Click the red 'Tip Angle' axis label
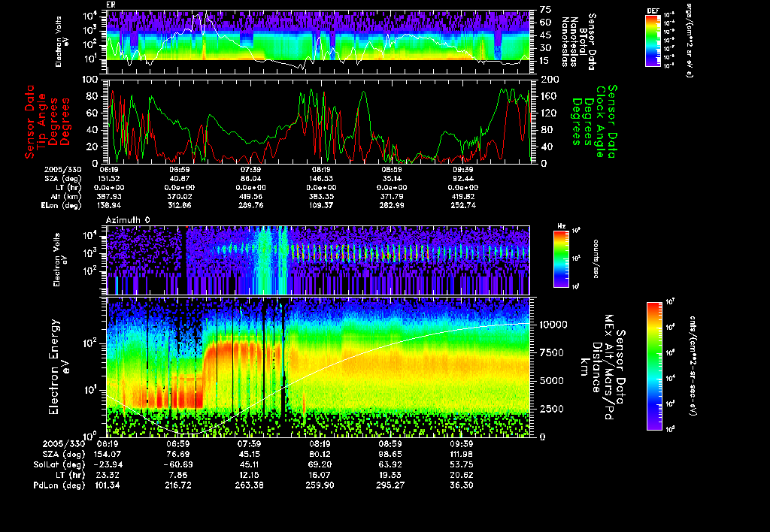 point(42,122)
